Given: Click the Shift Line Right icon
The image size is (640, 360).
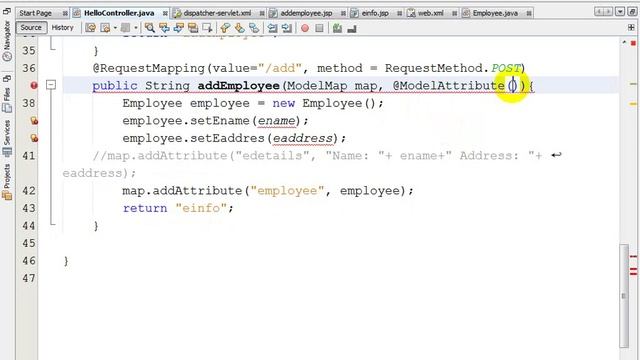Looking at the screenshot, I should coord(287,28).
